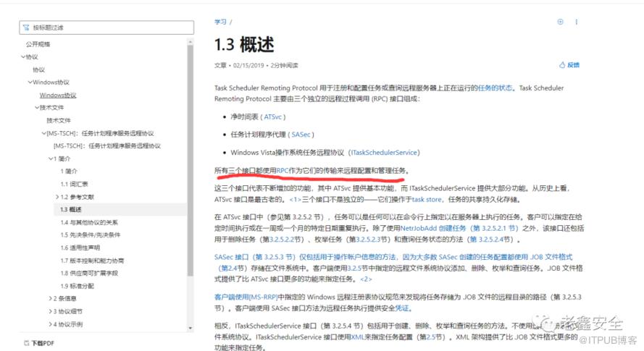Open section 1.4 与其他协议的关系
Screen dimensions: 644x351
point(89,222)
